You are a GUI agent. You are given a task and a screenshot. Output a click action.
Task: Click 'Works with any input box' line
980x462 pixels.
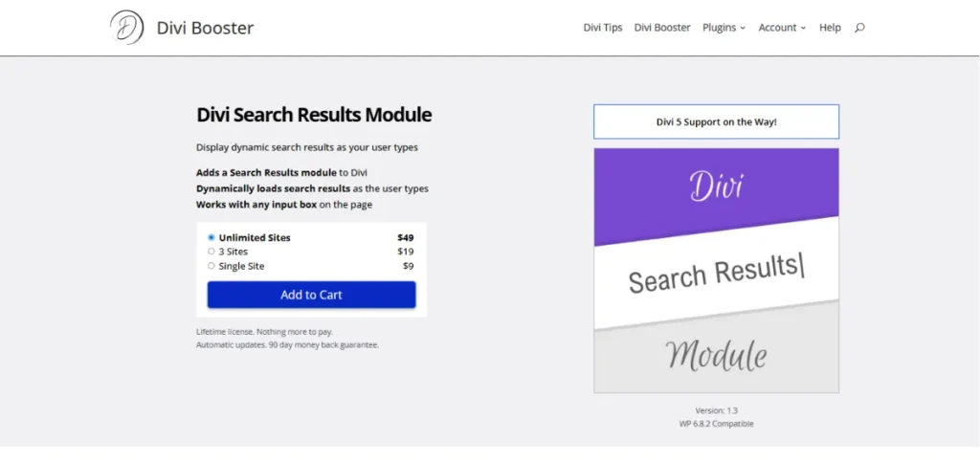coord(284,204)
